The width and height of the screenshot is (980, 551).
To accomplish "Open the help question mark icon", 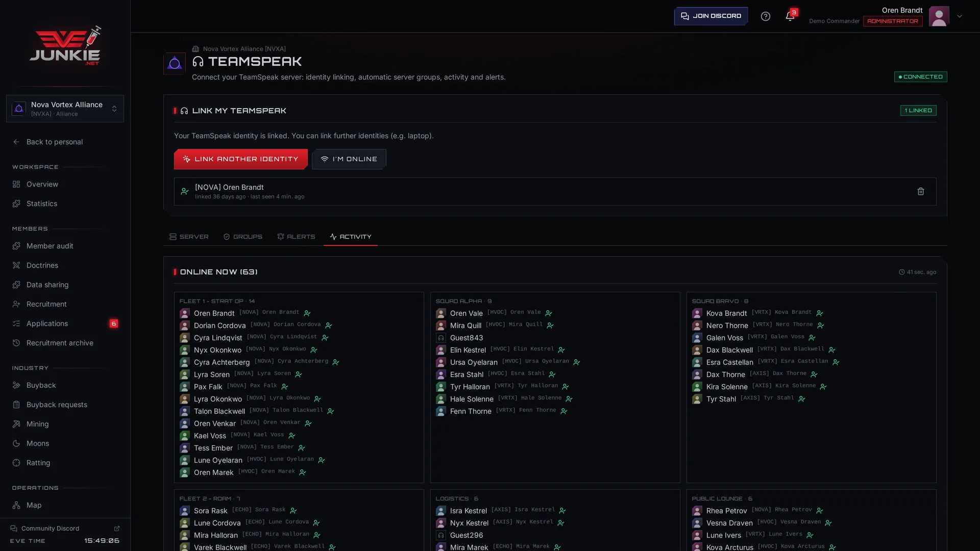I will click(765, 16).
